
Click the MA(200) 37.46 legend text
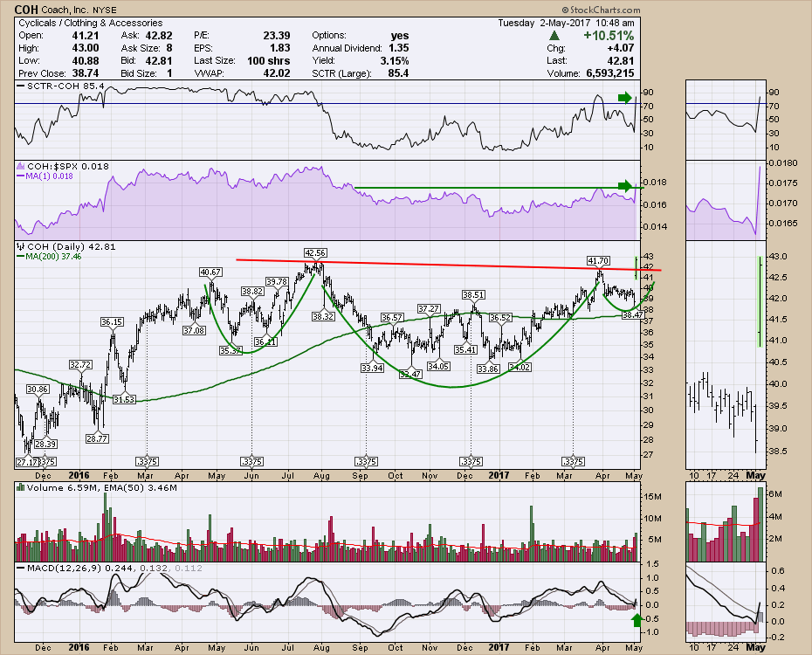(x=54, y=256)
